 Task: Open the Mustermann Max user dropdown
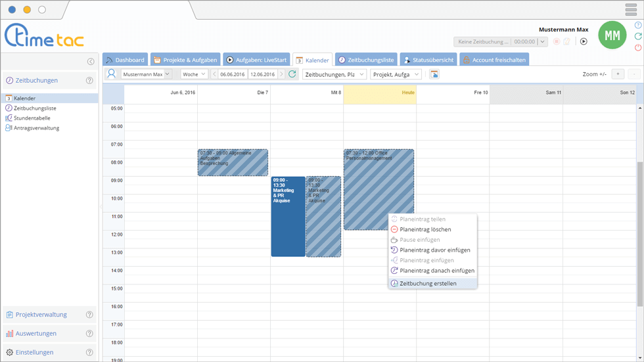tap(168, 74)
